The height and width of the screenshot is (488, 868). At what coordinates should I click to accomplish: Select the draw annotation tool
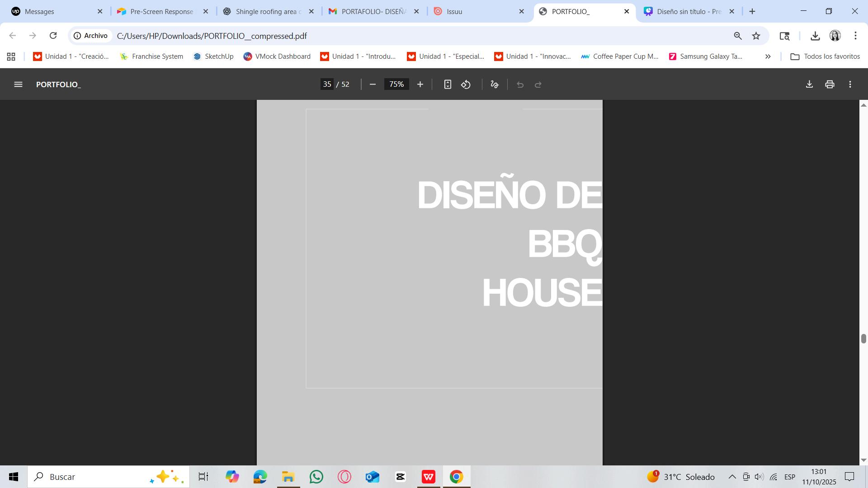[495, 84]
